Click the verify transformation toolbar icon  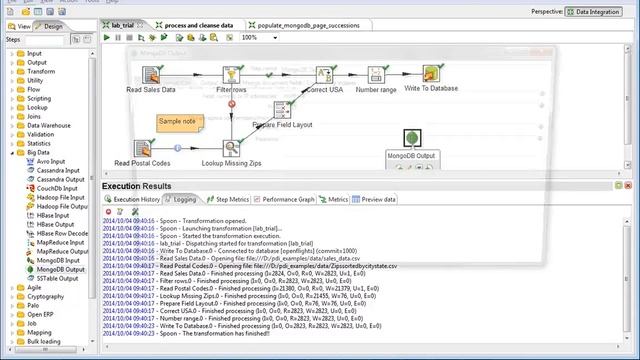[x=179, y=38]
